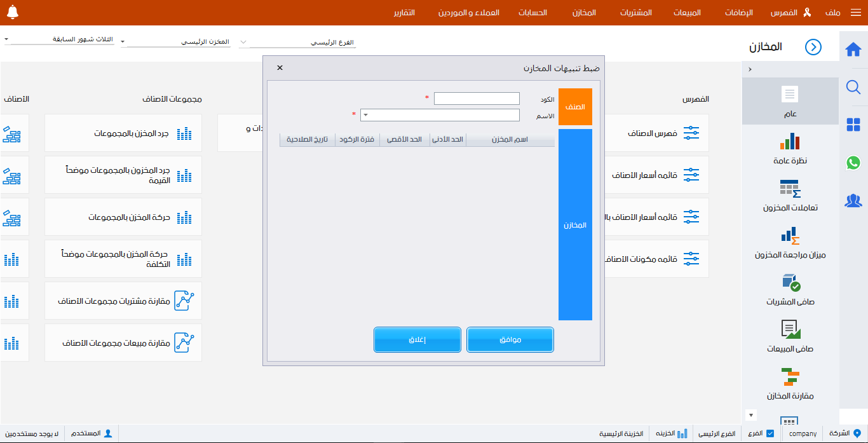Click the notification bell icon
The image size is (868, 443).
point(13,12)
